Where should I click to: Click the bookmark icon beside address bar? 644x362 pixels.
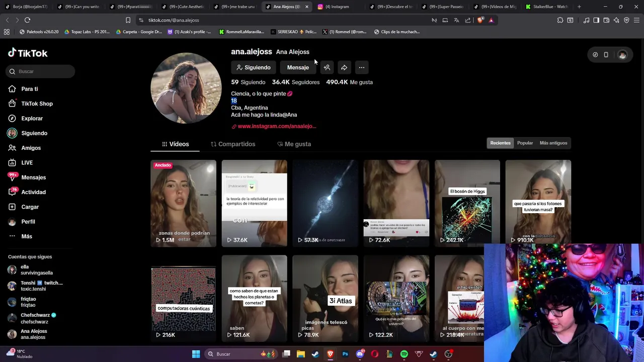pyautogui.click(x=128, y=20)
